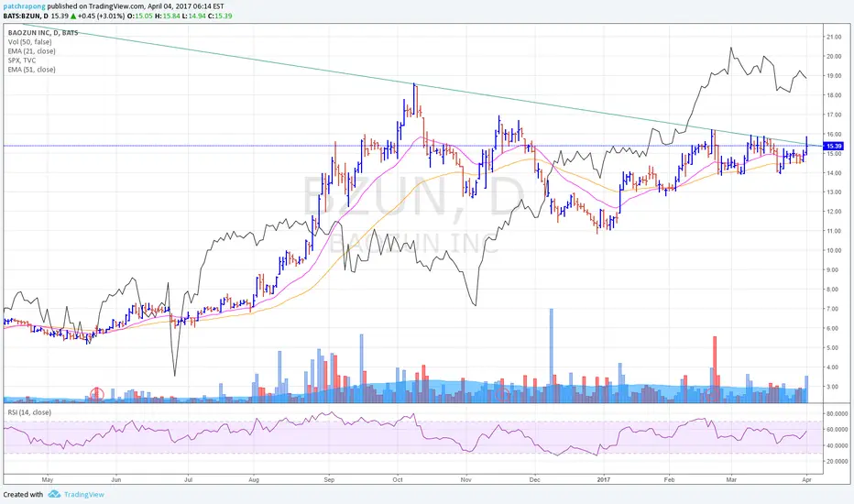Click the 3.00 price axis label
854x504 pixels.
click(x=834, y=387)
